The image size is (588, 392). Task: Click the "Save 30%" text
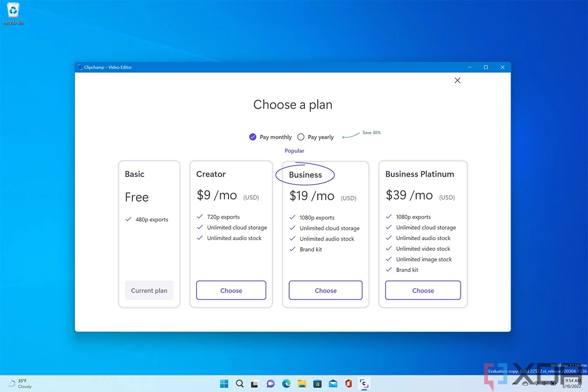pyautogui.click(x=371, y=133)
